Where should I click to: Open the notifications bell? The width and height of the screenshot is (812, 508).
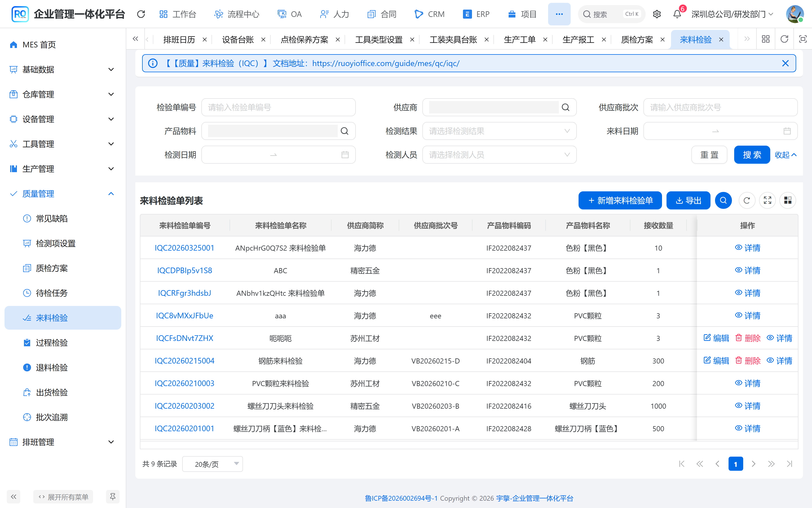coord(677,14)
